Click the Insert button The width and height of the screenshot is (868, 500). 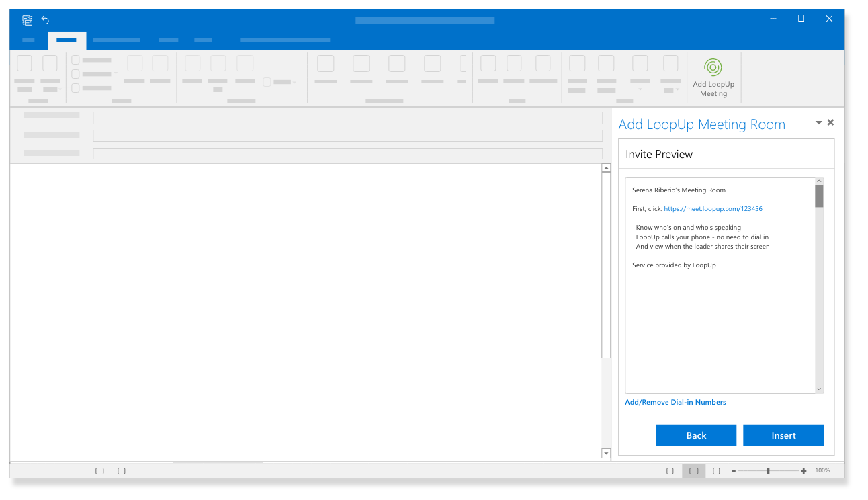(x=783, y=435)
